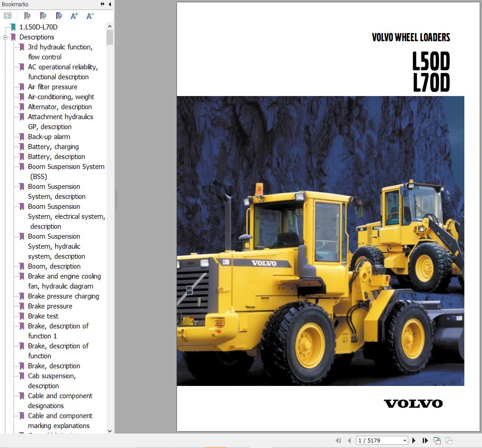Click the add new bookmark icon
The width and height of the screenshot is (482, 448).
43,15
